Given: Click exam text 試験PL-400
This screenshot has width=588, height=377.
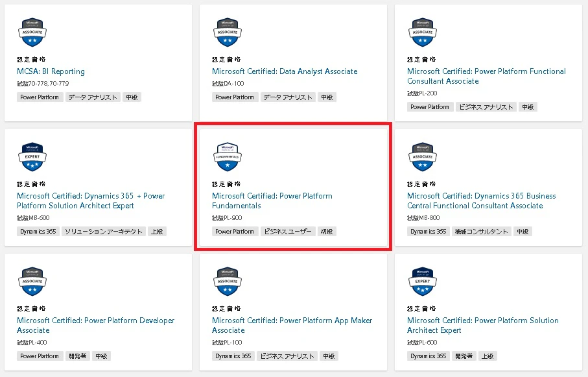Looking at the screenshot, I should point(32,343).
